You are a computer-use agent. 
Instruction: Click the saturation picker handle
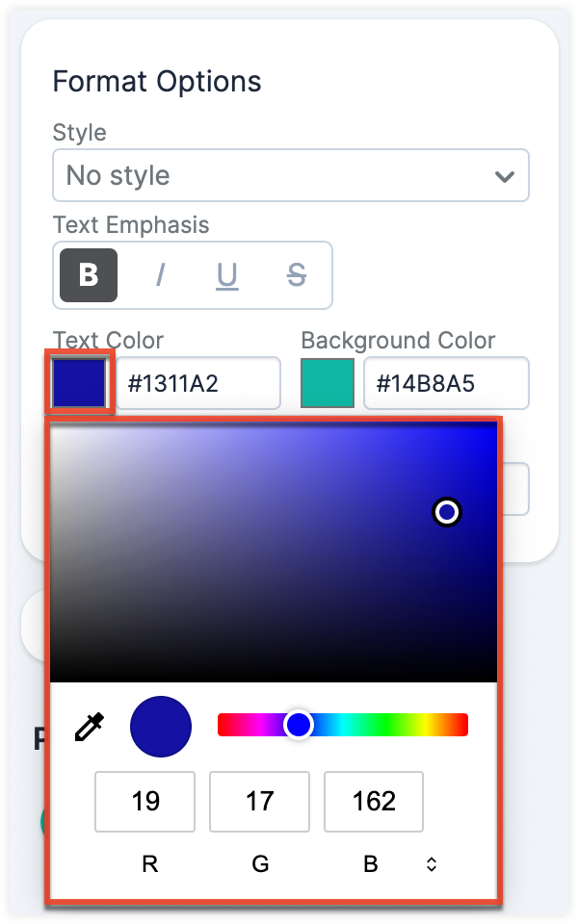[446, 513]
